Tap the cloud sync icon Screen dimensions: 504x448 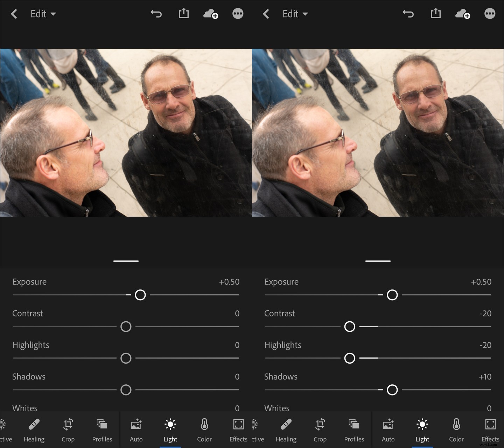point(210,14)
